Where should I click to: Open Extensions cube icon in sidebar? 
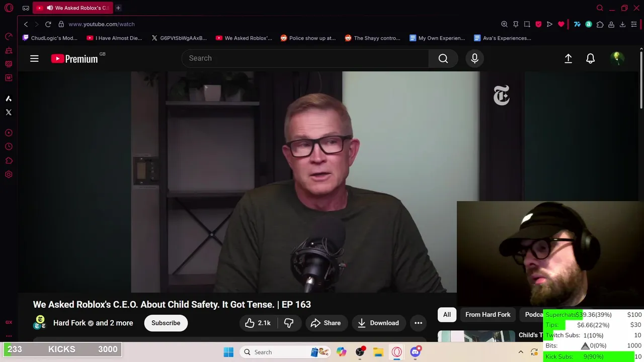(9, 161)
